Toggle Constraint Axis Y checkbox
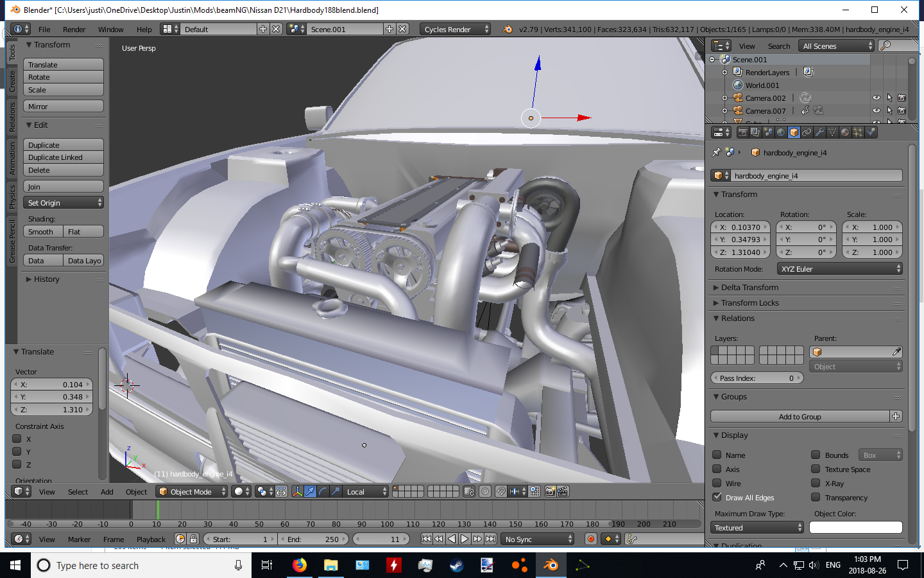The width and height of the screenshot is (924, 578). [17, 451]
